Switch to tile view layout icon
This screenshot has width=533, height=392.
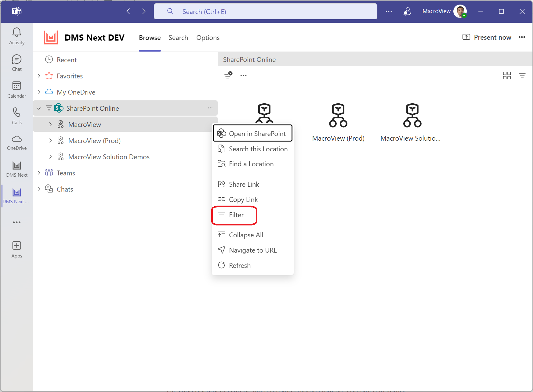(x=507, y=75)
